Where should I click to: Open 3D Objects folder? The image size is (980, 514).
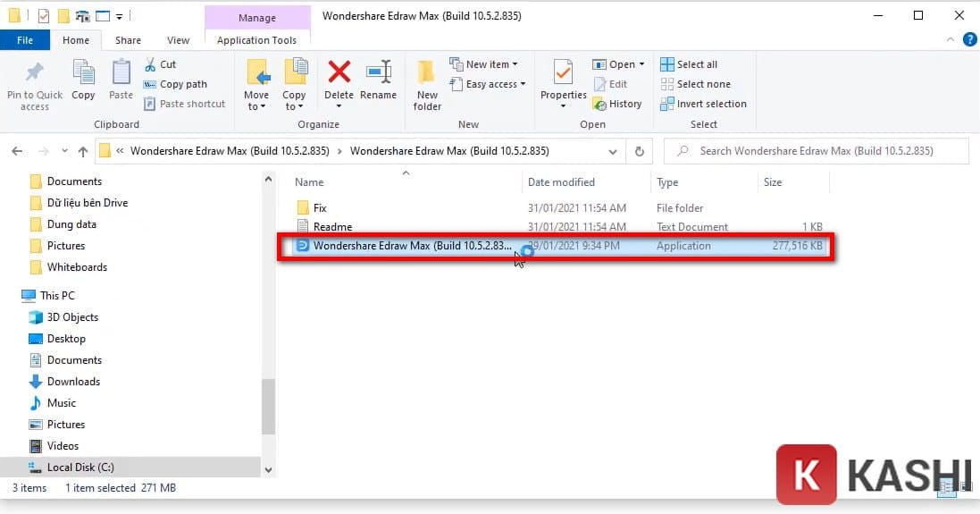pyautogui.click(x=72, y=317)
